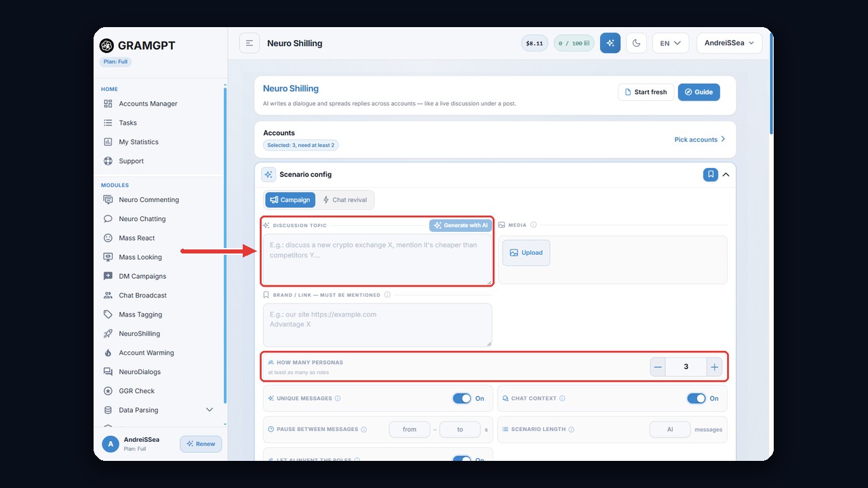This screenshot has height=488, width=868.
Task: Toggle the sidebar collapse icon
Action: [250, 43]
